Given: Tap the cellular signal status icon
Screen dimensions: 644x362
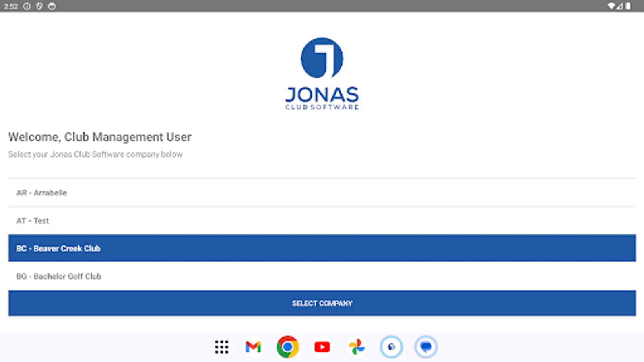Looking at the screenshot, I should 619,6.
